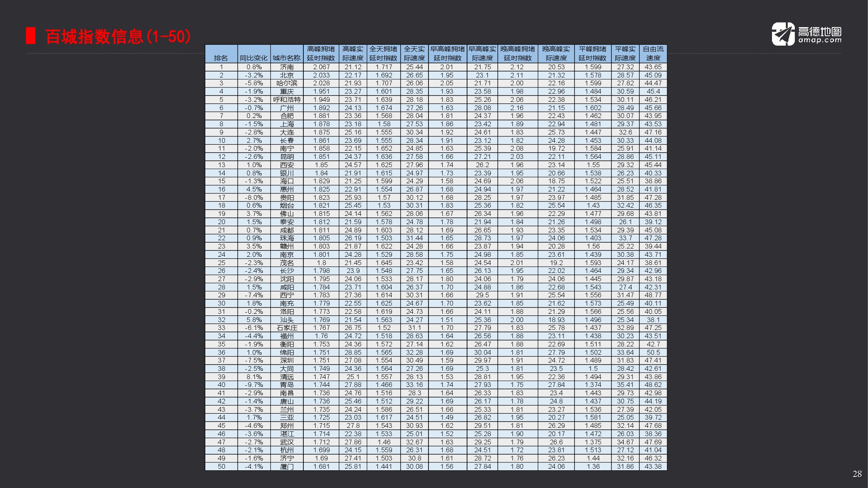Click the red bar beside the title
The width and height of the screenshot is (868, 488).
(x=30, y=36)
